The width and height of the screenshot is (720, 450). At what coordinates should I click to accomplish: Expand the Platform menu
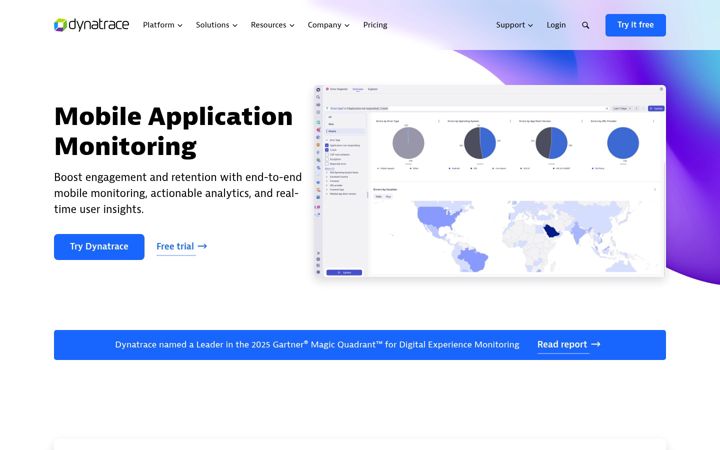(x=163, y=25)
